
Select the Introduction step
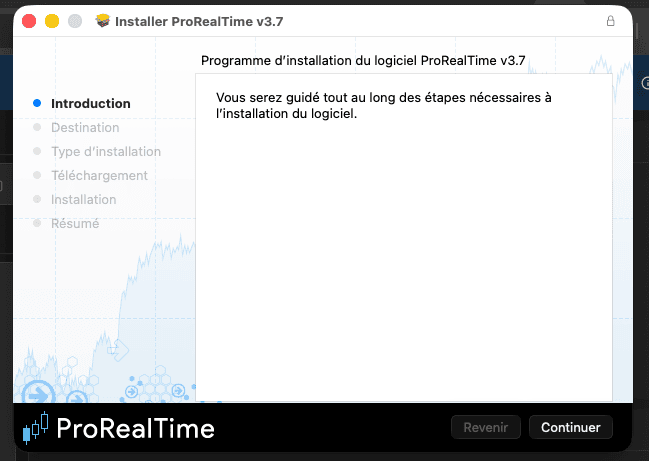coord(91,103)
